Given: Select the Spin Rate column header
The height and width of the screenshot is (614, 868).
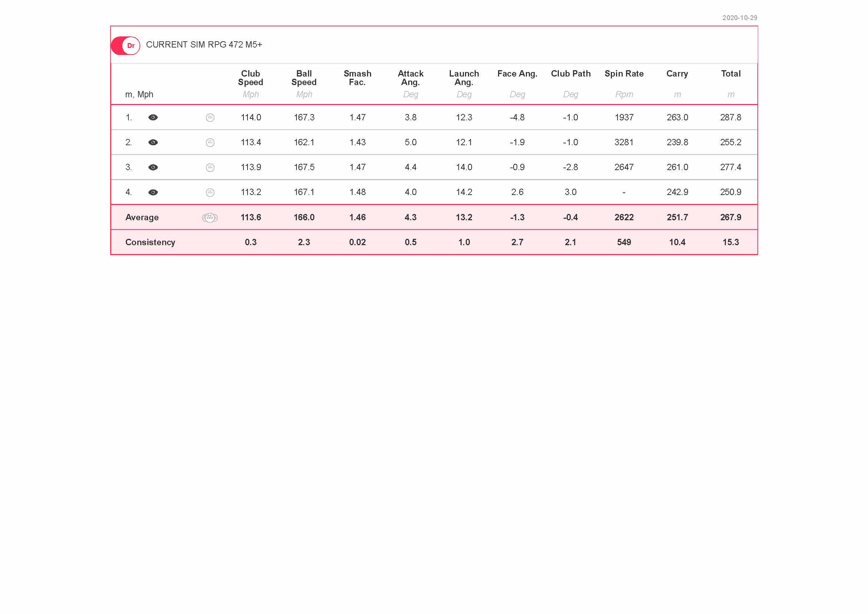Looking at the screenshot, I should point(624,74).
